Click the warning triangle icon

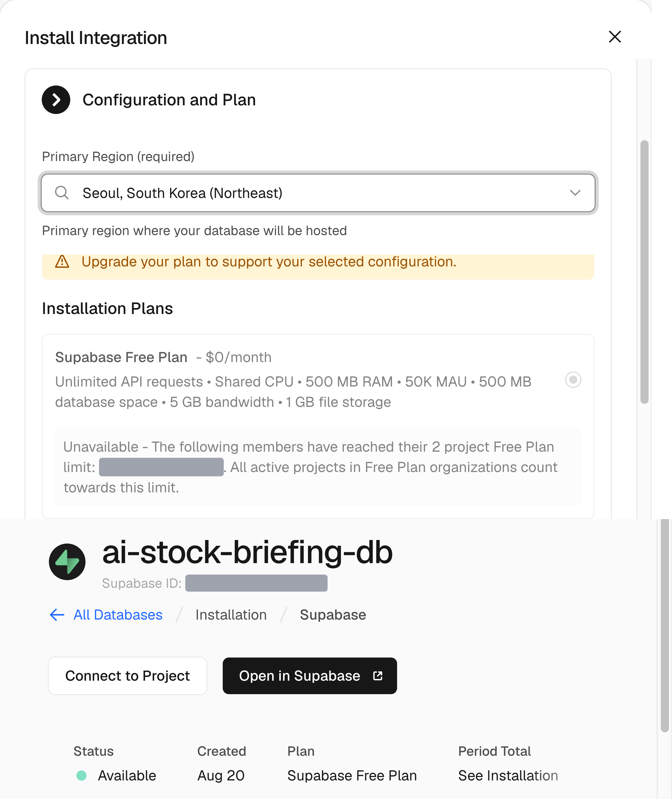[62, 262]
